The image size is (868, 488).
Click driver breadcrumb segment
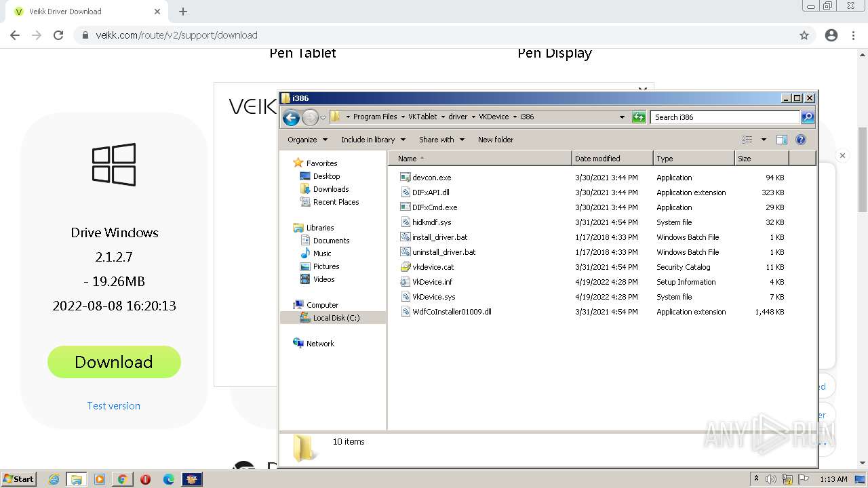tap(458, 117)
